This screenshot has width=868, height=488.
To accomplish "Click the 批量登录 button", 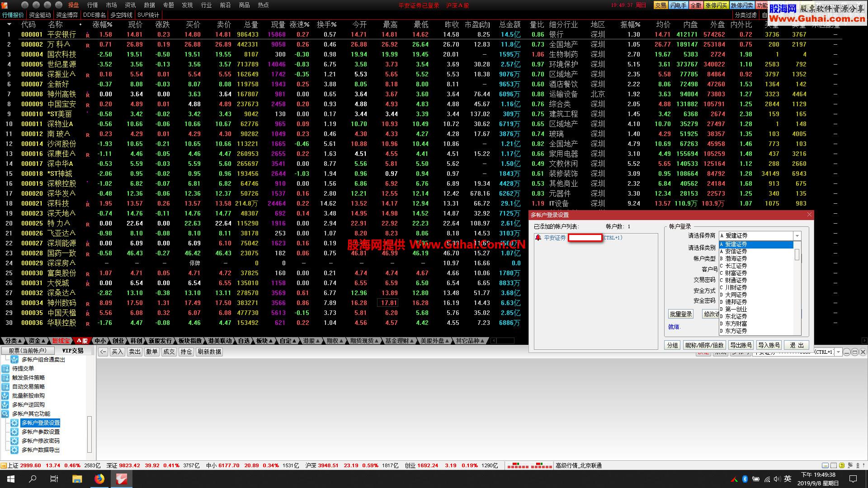I will 681,314.
